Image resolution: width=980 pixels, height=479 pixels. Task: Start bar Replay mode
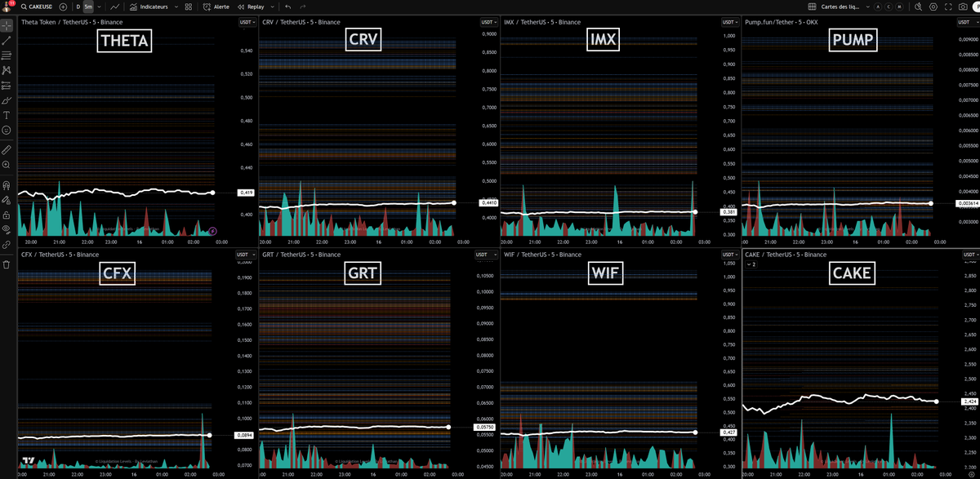pyautogui.click(x=251, y=7)
